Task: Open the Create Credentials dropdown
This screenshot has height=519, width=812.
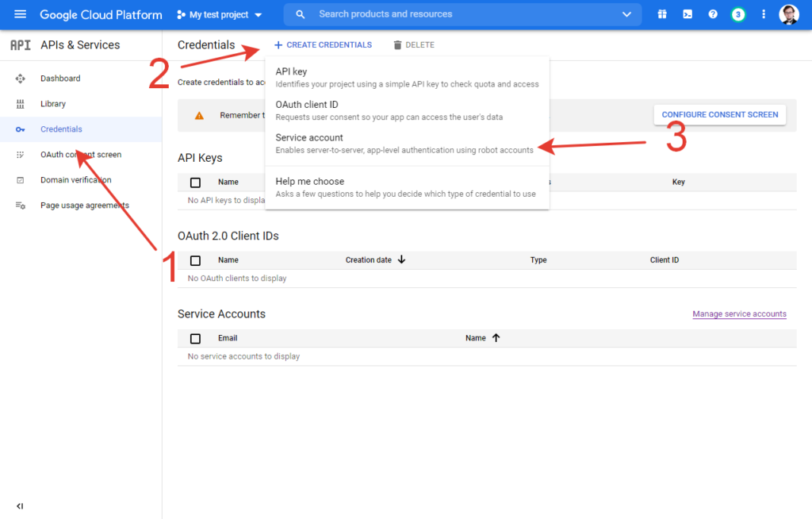Action: [x=323, y=45]
